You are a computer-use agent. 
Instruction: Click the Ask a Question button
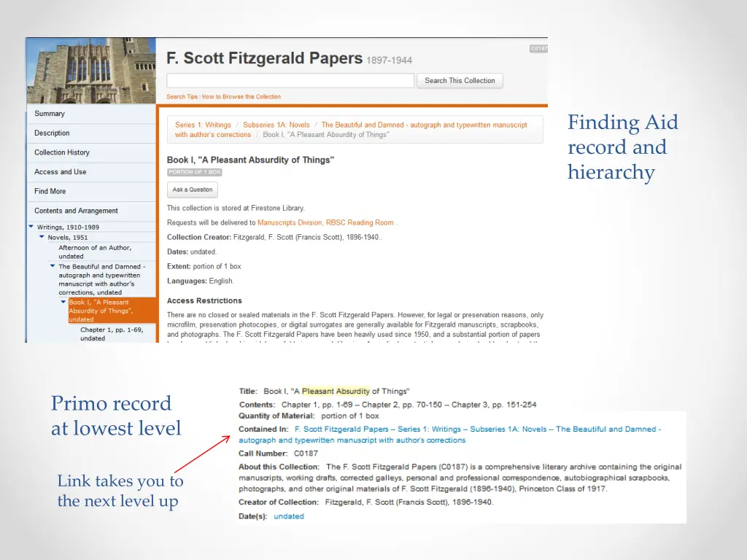click(193, 190)
